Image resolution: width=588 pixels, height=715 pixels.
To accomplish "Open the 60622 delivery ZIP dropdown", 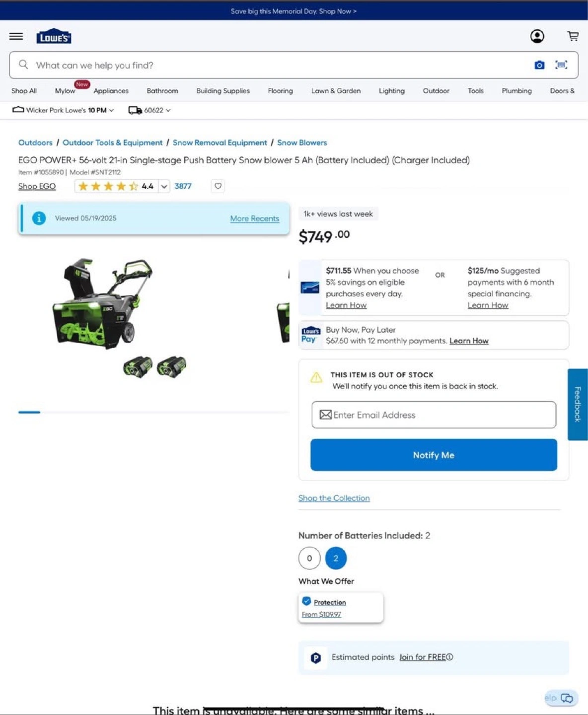I will pos(149,110).
